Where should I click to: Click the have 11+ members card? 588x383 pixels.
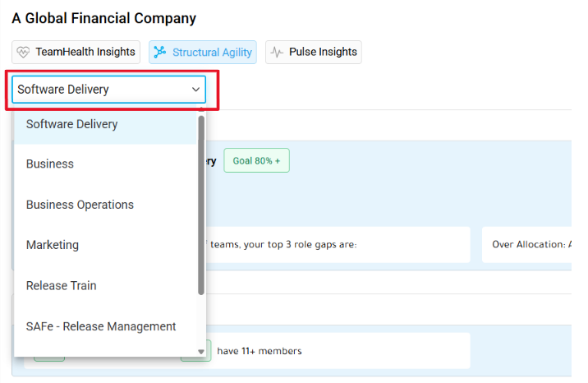point(338,351)
